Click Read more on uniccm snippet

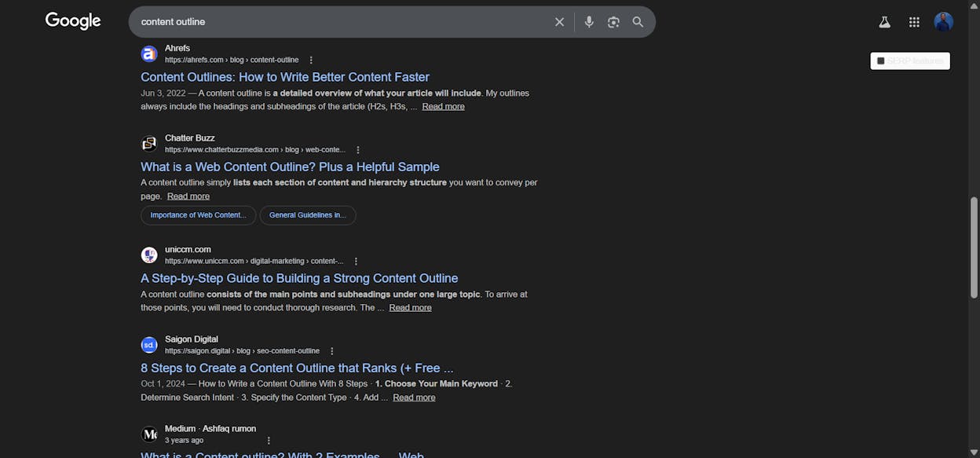[x=410, y=307]
